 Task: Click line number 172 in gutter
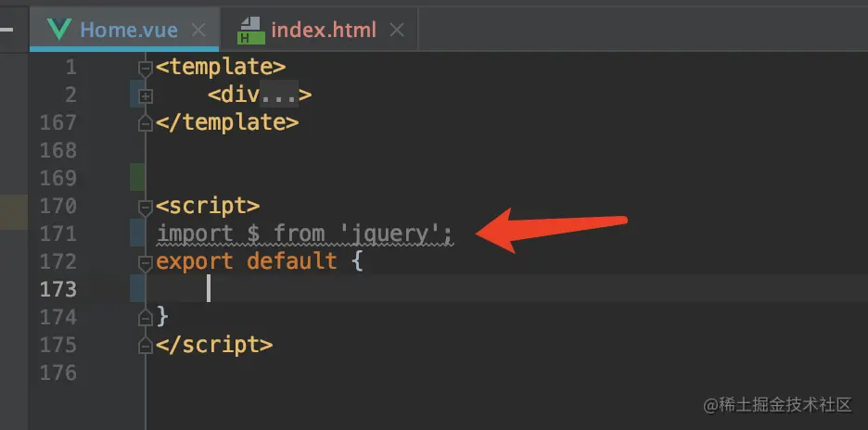click(x=58, y=261)
